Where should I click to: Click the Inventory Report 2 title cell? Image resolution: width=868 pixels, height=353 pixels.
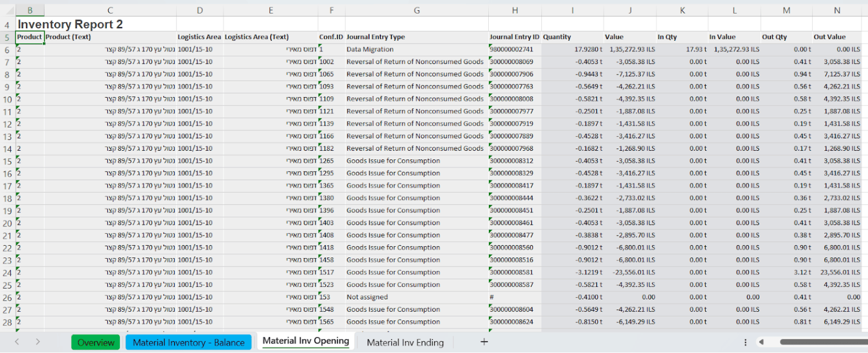70,24
